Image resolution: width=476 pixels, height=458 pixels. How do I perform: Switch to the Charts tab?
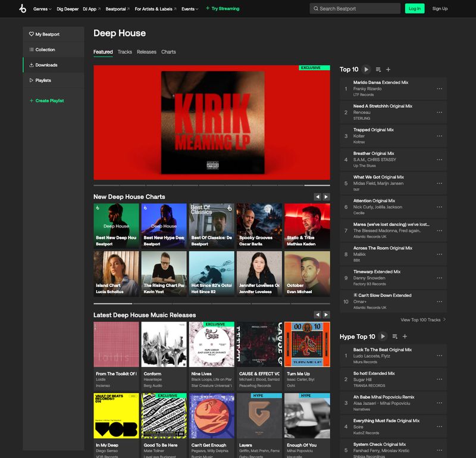168,52
